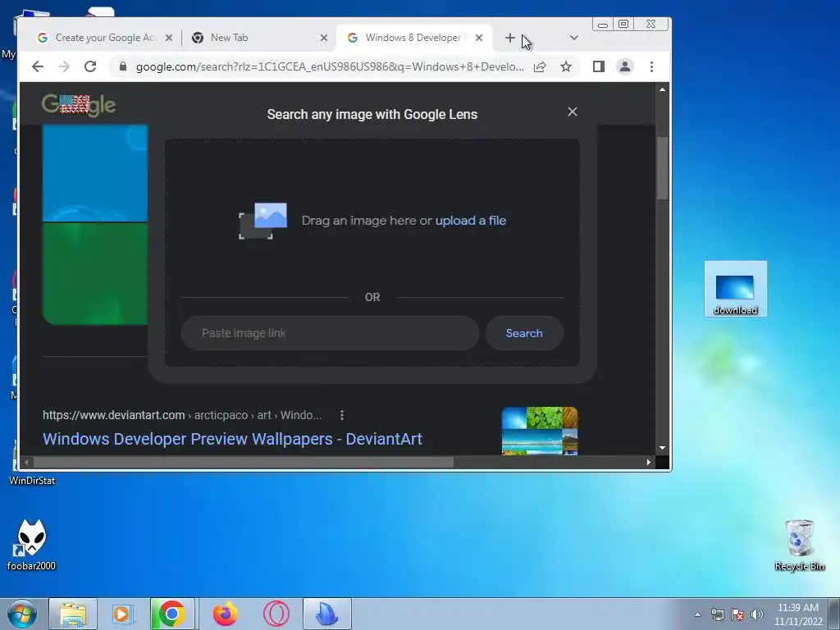Click the vertical scrollbar thumb
The width and height of the screenshot is (840, 630).
click(663, 168)
